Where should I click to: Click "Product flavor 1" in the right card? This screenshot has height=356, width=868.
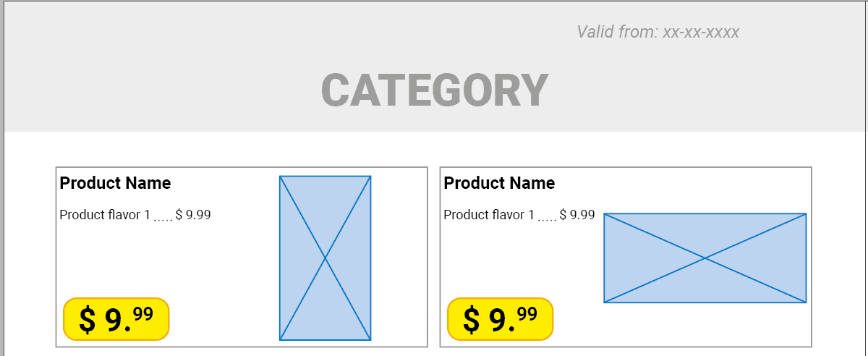click(x=489, y=215)
